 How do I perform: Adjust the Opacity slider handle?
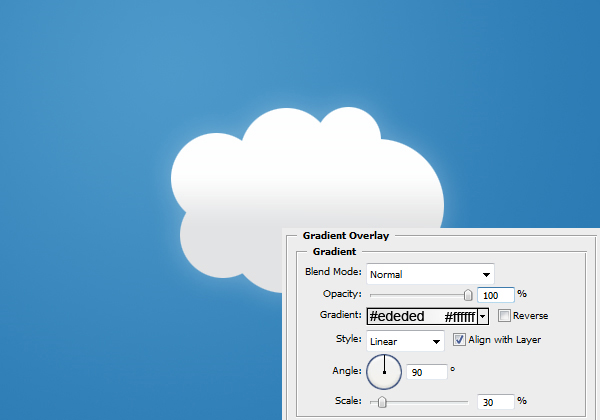pyautogui.click(x=468, y=295)
